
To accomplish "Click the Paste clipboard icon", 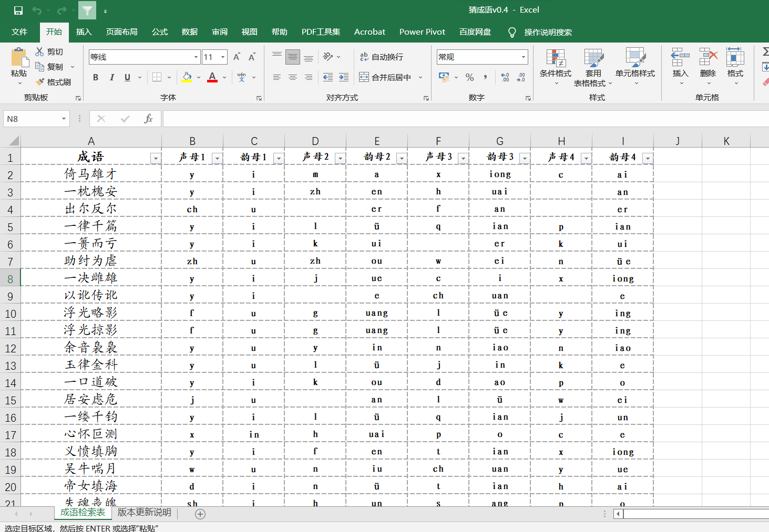I will pos(19,57).
